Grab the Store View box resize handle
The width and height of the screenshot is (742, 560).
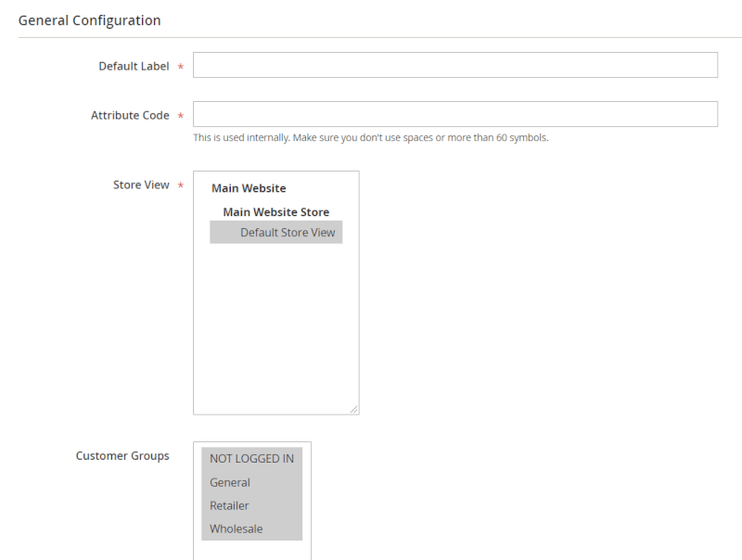tap(353, 409)
